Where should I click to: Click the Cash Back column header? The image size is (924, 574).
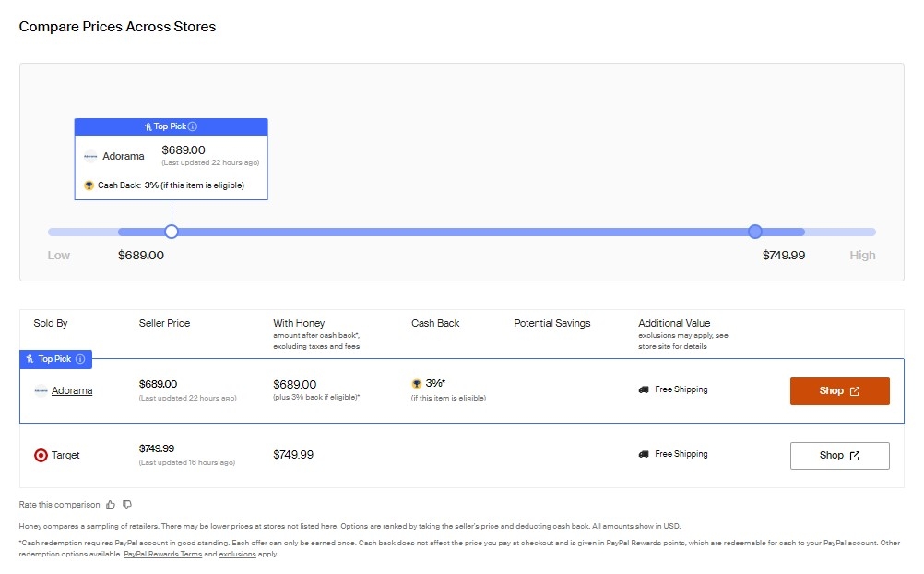[435, 323]
